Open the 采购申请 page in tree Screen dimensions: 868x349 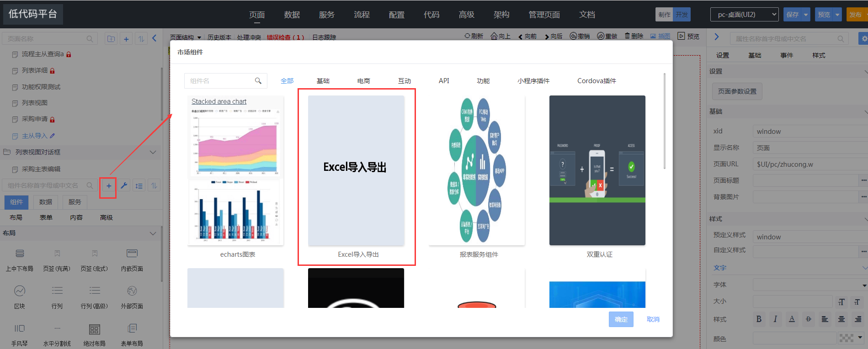click(34, 119)
